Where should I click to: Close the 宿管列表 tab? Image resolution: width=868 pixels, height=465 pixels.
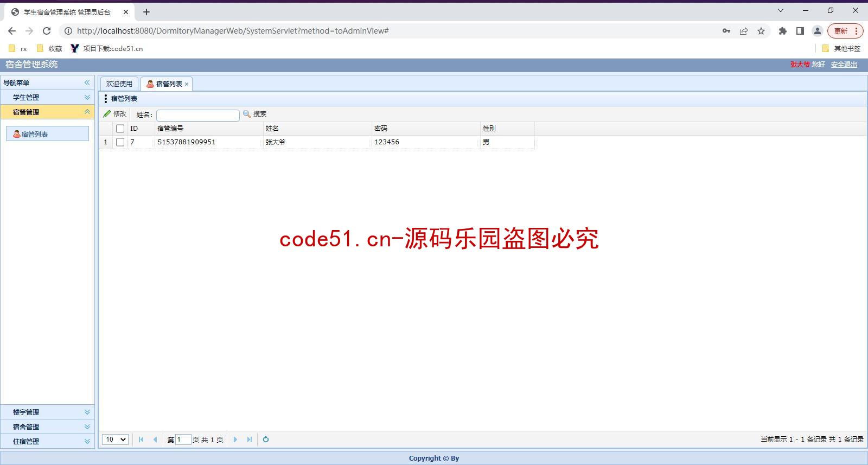[x=187, y=84]
